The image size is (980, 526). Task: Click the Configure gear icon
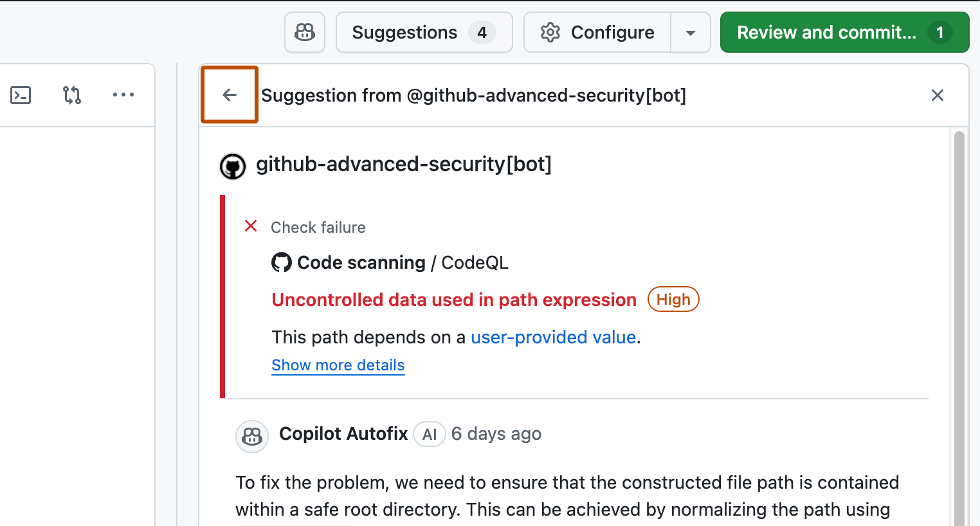550,32
